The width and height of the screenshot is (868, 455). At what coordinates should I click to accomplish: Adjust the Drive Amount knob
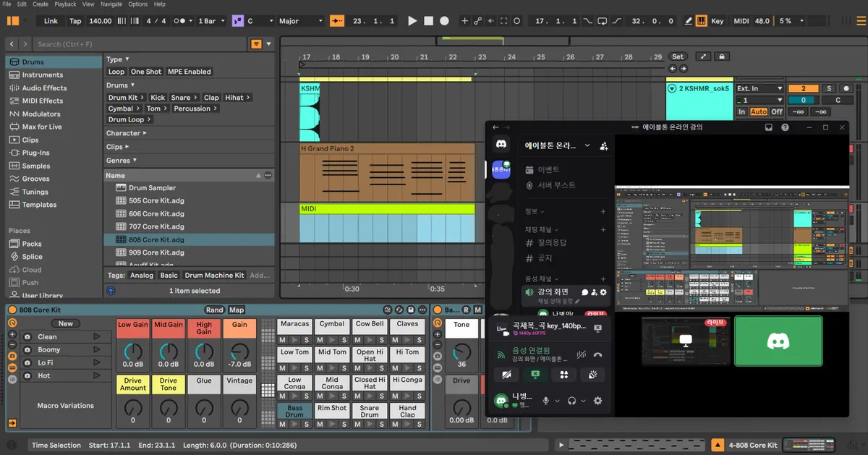pos(133,407)
